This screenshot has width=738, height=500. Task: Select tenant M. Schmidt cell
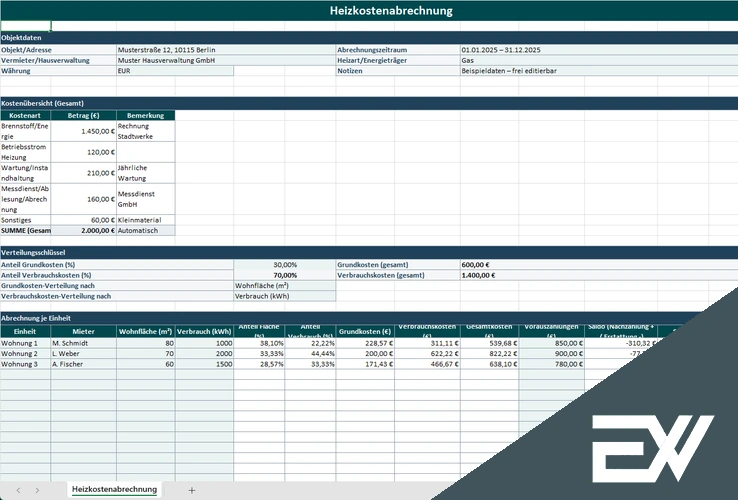83,343
